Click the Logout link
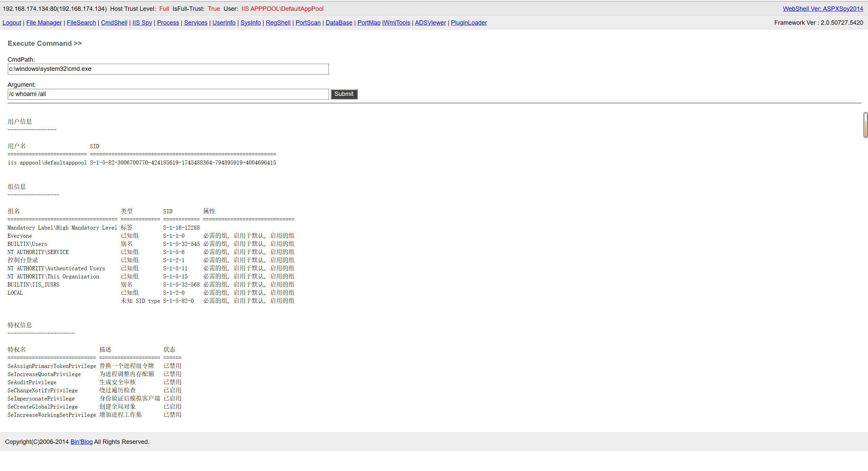This screenshot has width=868, height=471. [12, 23]
